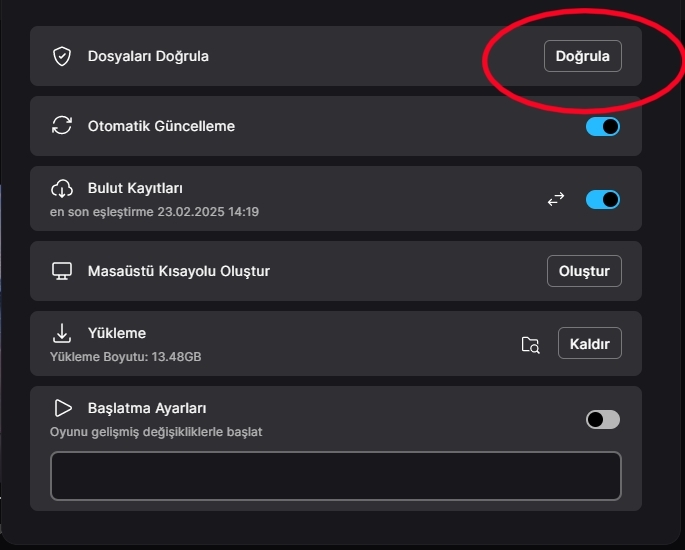The width and height of the screenshot is (685, 550).
Task: Turn off the Bulut Kayıtları toggle
Action: click(602, 199)
